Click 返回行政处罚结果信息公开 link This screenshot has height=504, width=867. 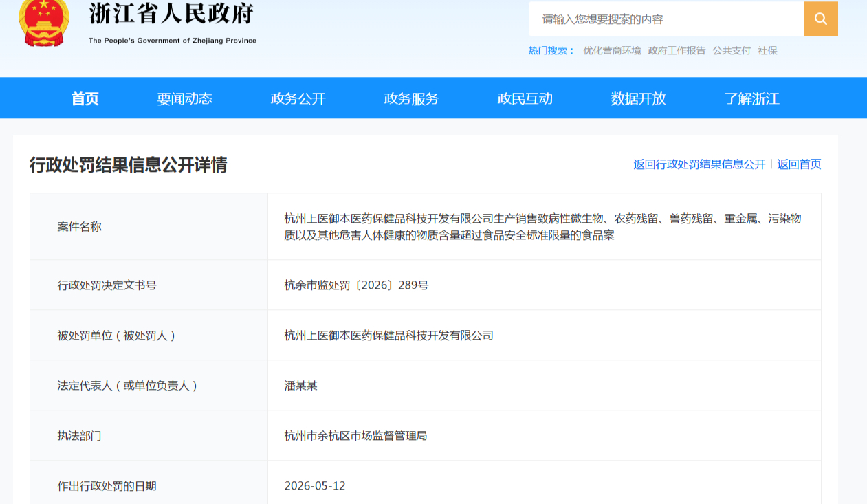click(699, 164)
